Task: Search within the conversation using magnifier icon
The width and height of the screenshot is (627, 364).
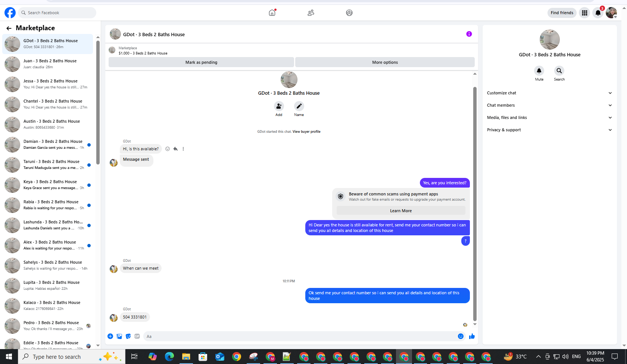Action: (x=559, y=70)
